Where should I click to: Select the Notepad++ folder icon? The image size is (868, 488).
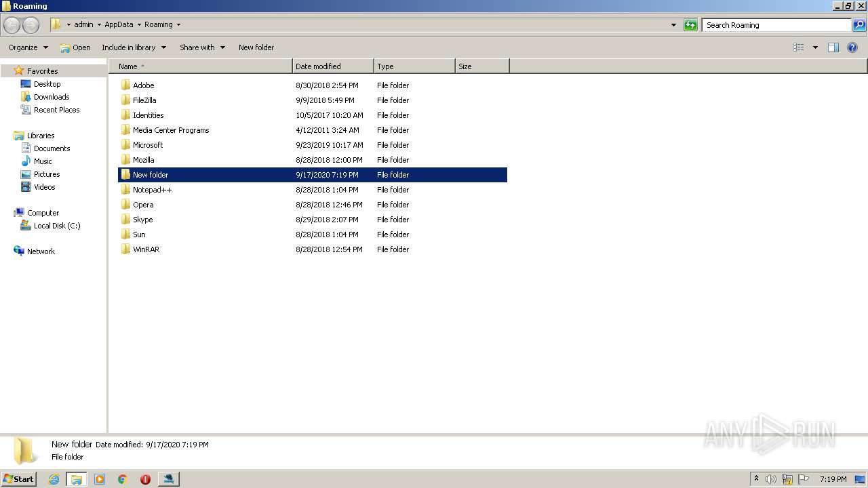pyautogui.click(x=125, y=190)
